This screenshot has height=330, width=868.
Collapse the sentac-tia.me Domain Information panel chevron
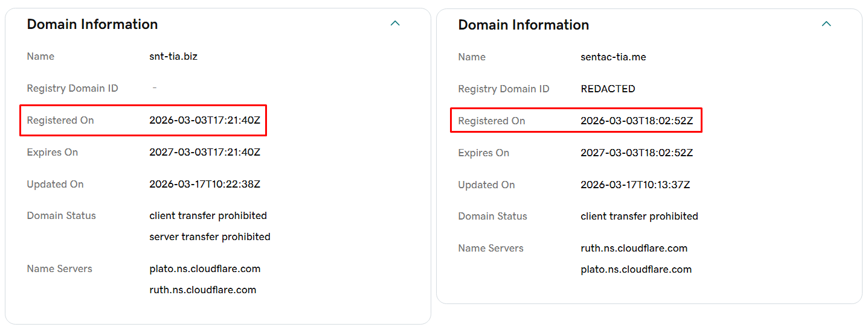pos(826,24)
